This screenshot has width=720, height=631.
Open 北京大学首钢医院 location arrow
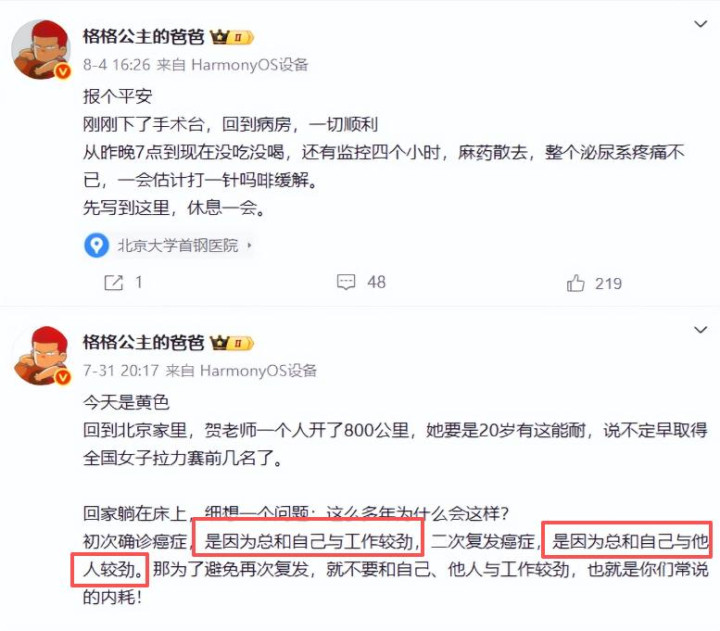tap(249, 245)
